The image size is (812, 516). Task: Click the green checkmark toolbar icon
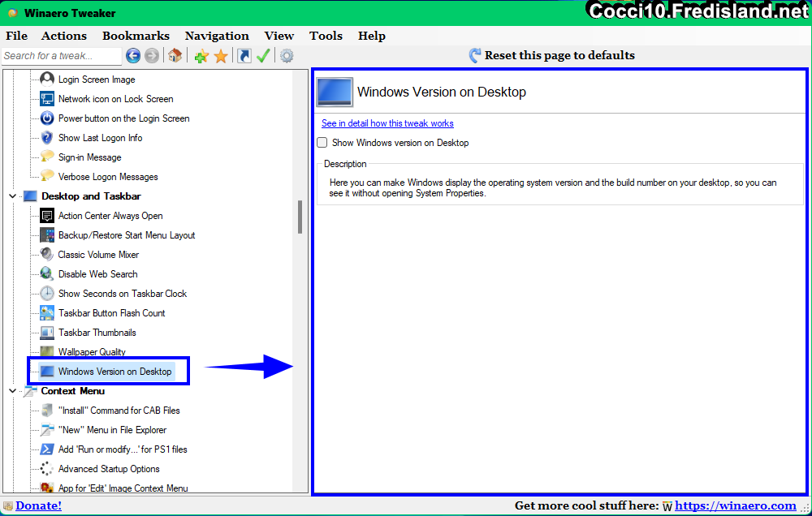[x=263, y=55]
